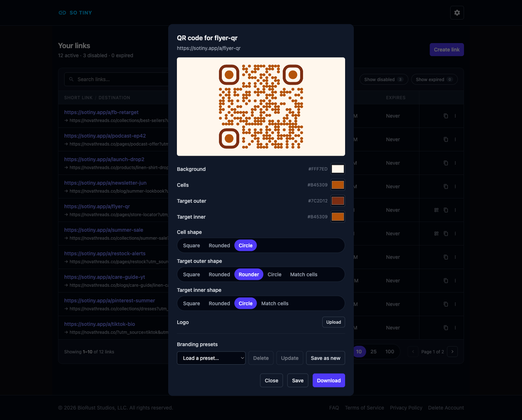Copy the tiktok-bio short link
Viewport: 522px width, 420px height.
pos(446,328)
